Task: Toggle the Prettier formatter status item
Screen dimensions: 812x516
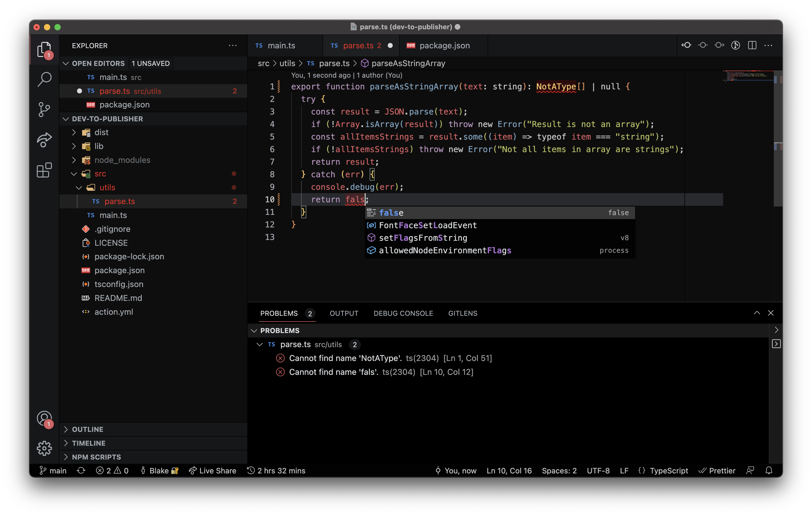Action: point(717,471)
